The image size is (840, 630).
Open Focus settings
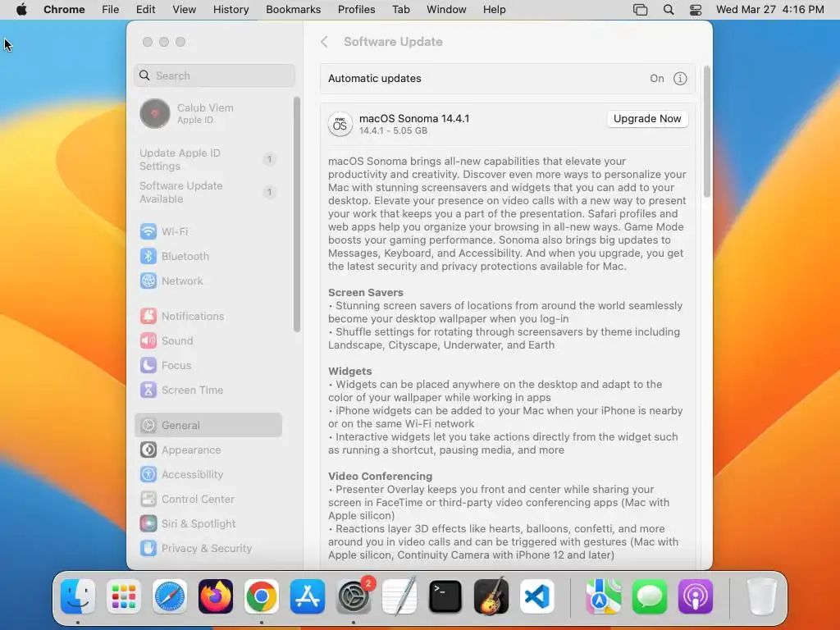tap(208, 365)
